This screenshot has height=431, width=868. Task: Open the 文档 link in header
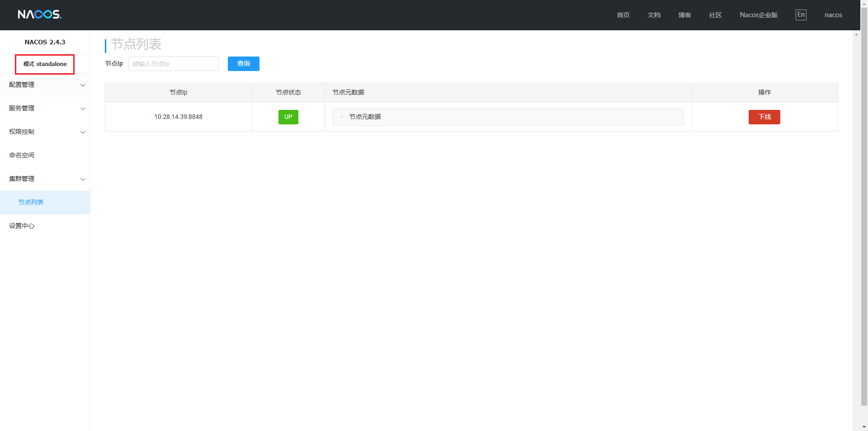[654, 15]
